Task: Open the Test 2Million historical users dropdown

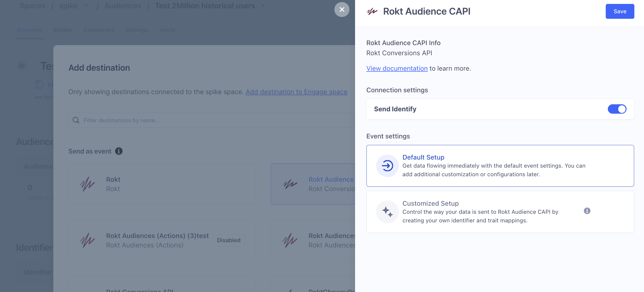Action: click(263, 6)
